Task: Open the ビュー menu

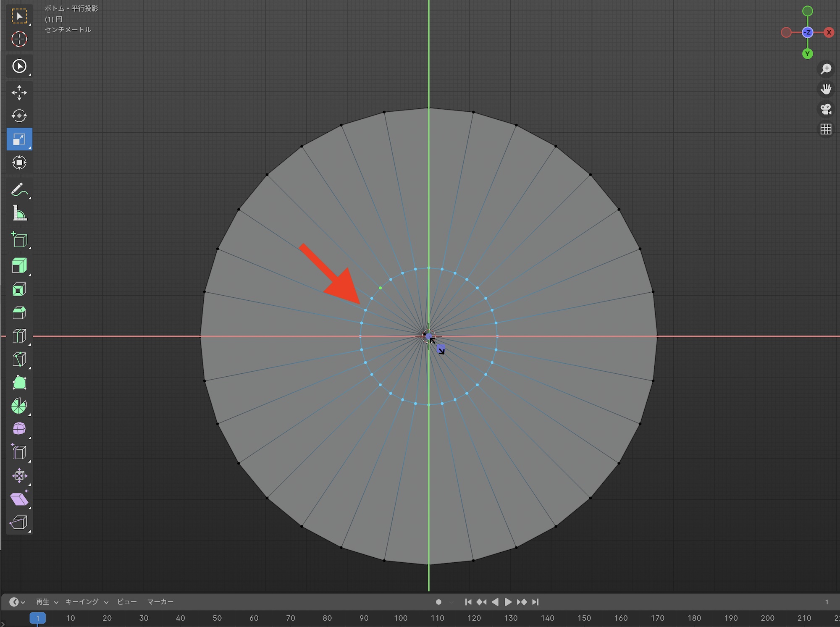Action: [127, 602]
